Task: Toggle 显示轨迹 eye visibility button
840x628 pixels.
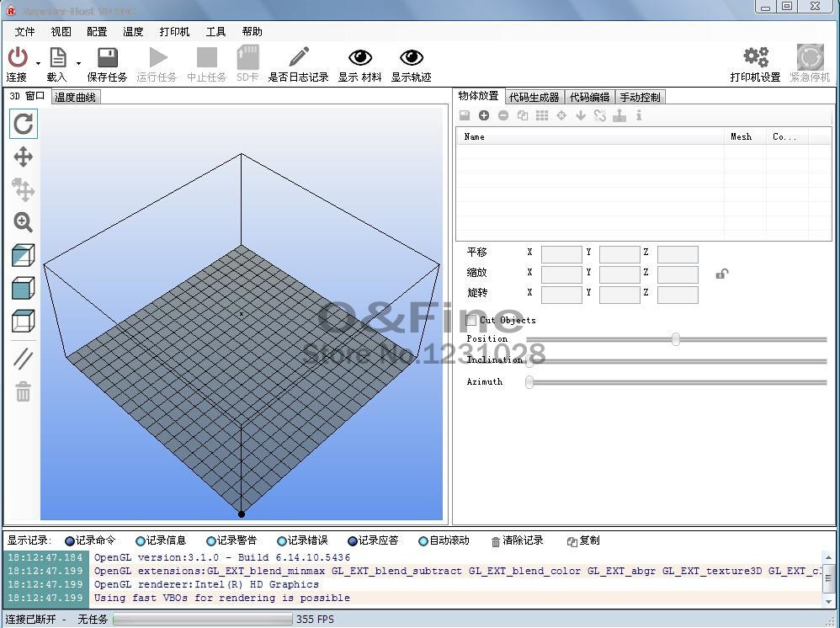Action: tap(411, 57)
